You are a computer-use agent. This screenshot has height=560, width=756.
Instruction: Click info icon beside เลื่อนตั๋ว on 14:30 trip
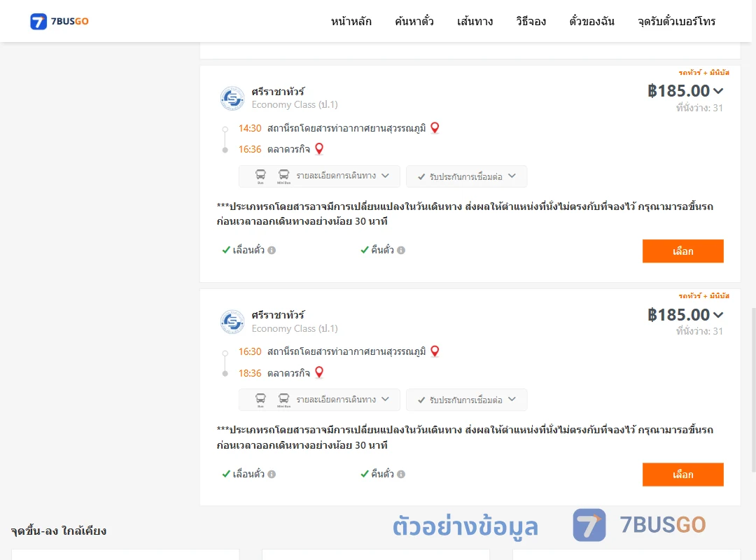272,250
